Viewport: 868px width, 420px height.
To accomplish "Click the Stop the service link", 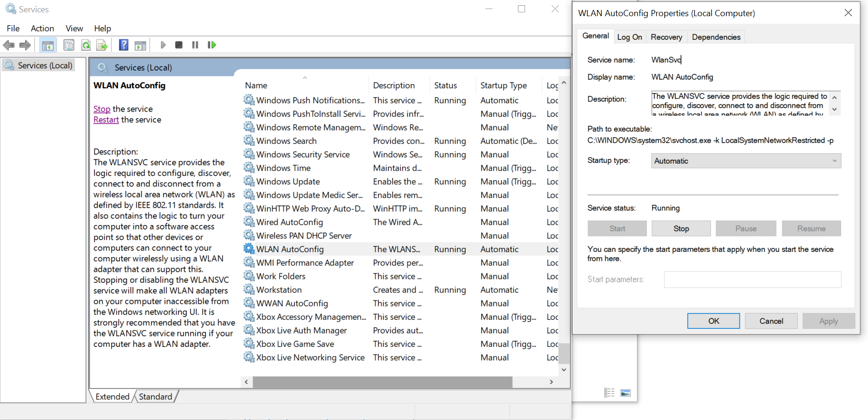I will 102,109.
